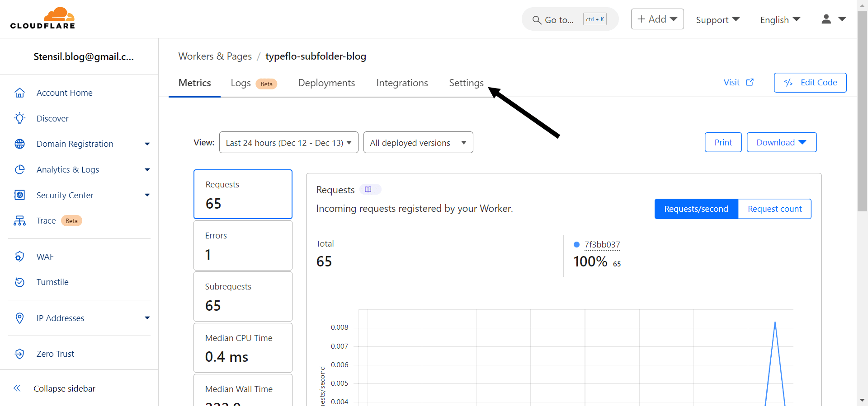Screen dimensions: 868x406
Task: Click the typeflo-subfolder-blog breadcrumb title
Action: tap(316, 56)
